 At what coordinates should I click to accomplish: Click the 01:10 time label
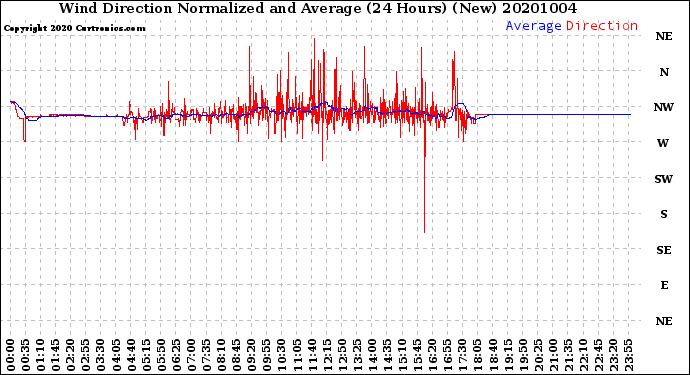[40, 355]
